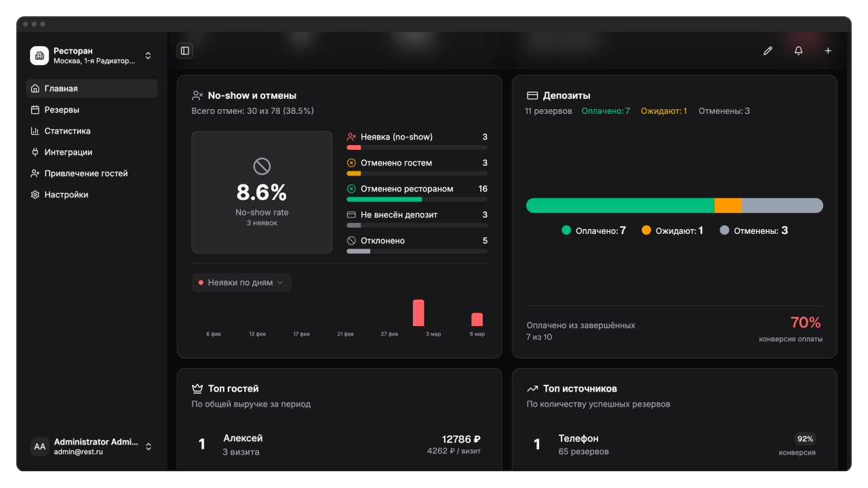This screenshot has width=868, height=488.
Task: Click the Привлечение гостей sidebar icon
Action: tap(36, 173)
